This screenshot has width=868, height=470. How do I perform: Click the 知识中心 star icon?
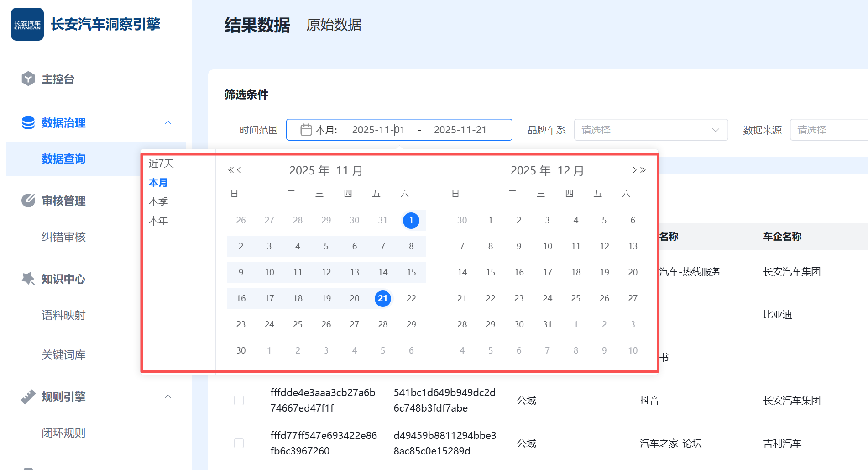pyautogui.click(x=28, y=278)
